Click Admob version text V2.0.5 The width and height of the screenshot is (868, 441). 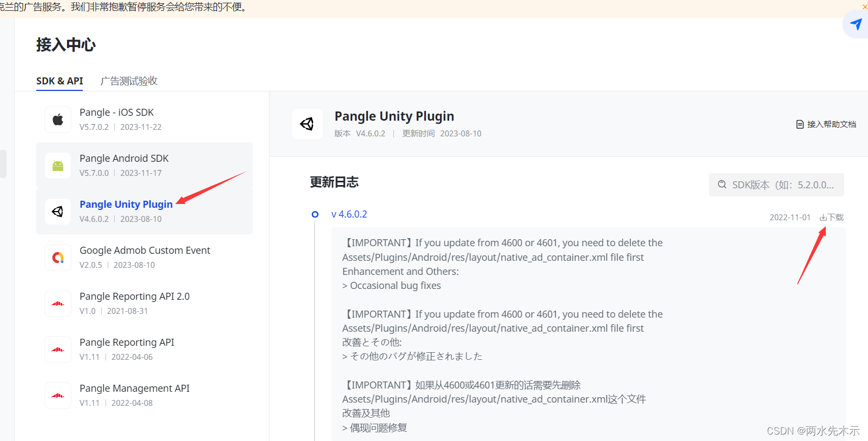coord(91,265)
